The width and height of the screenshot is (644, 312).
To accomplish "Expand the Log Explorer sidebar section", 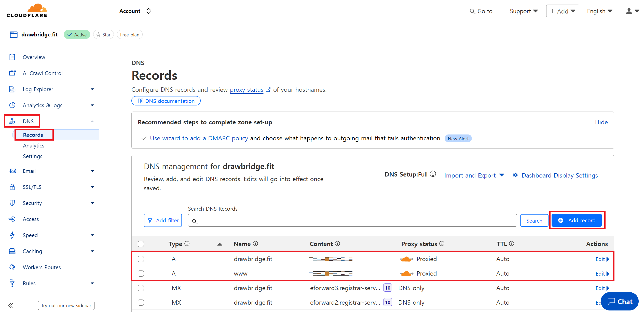I will tap(92, 89).
